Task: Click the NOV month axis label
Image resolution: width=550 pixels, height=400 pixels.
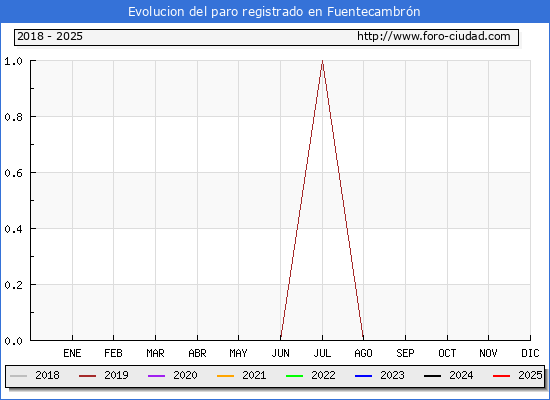Action: (488, 353)
